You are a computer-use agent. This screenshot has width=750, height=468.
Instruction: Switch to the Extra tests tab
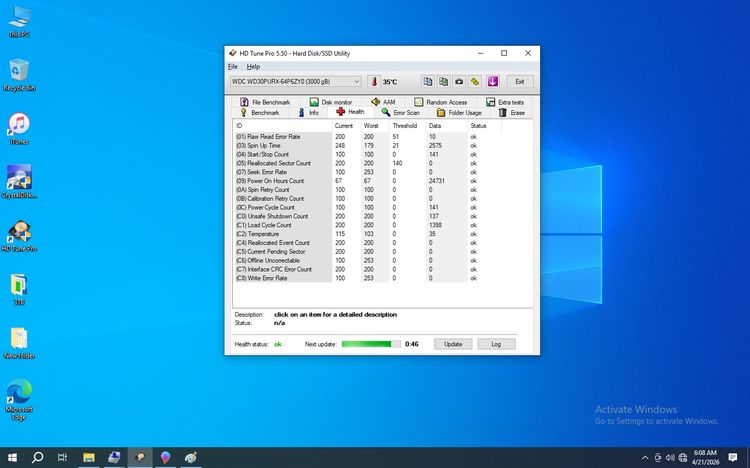(505, 102)
